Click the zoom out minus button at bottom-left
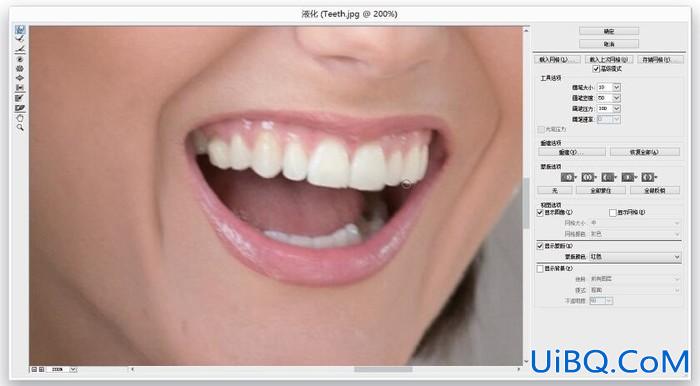This screenshot has height=386, width=700. pos(34,369)
